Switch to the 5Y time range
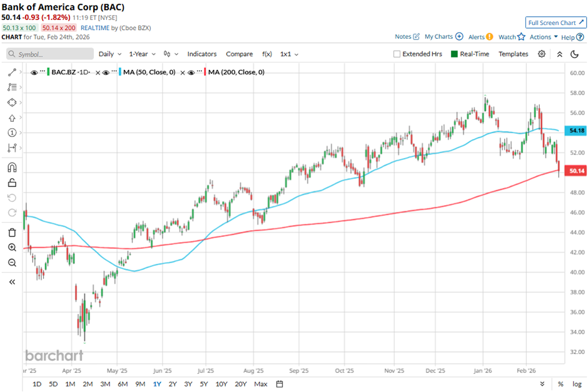 point(204,383)
